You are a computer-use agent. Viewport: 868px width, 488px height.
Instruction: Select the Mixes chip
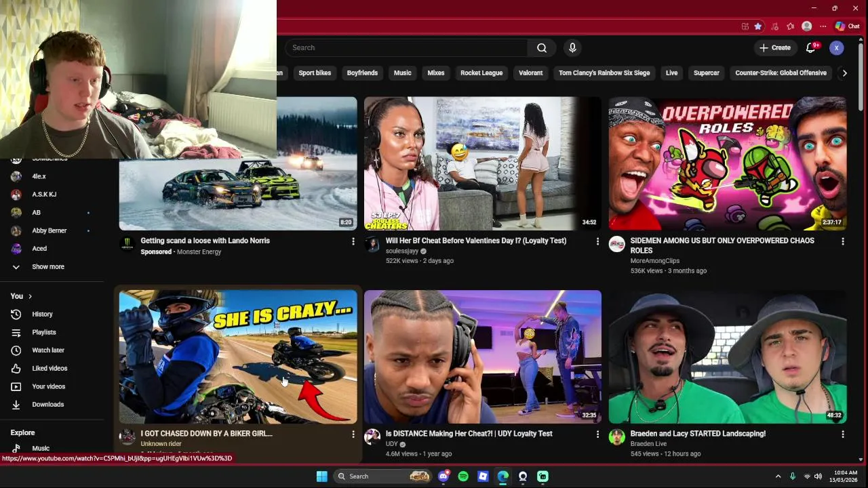[436, 73]
